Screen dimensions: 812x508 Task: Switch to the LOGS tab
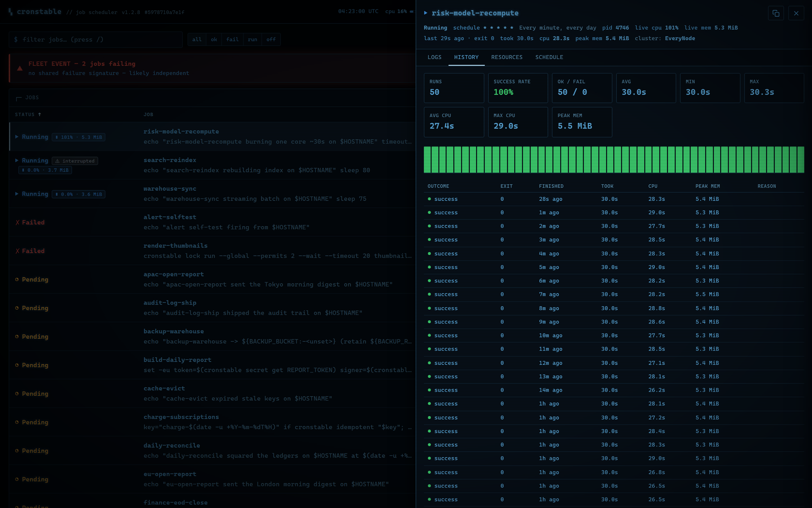pyautogui.click(x=435, y=58)
